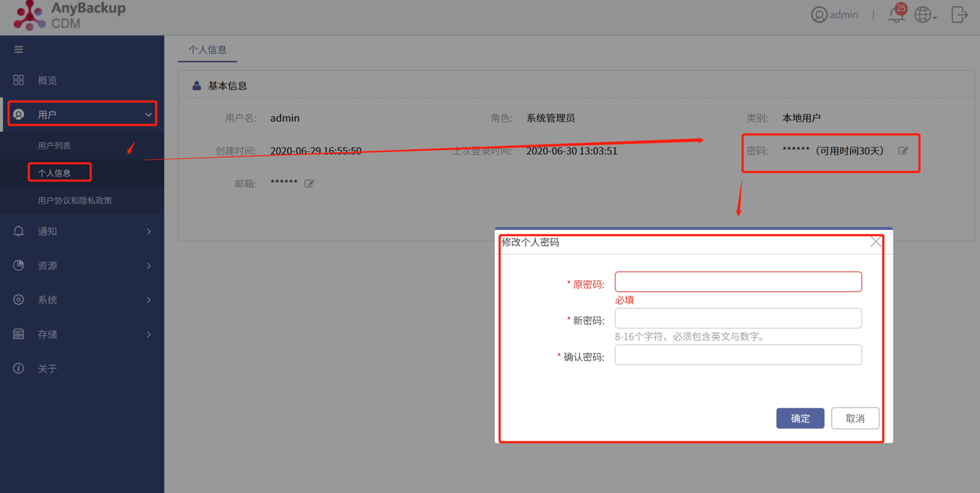Click the edit pencil next to 邮箱

(309, 184)
